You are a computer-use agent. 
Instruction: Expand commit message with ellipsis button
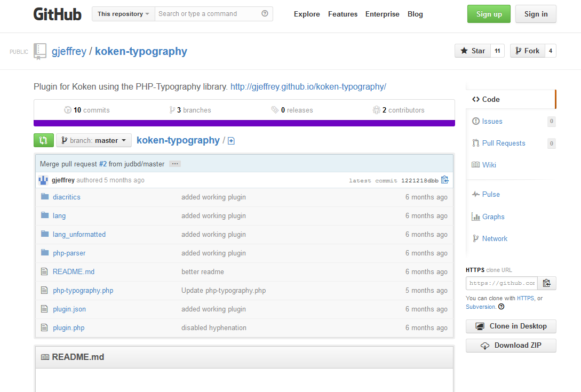click(x=175, y=164)
